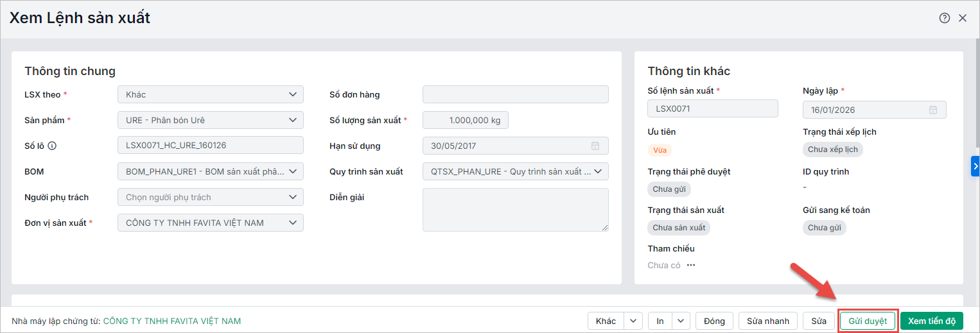Click the info icon next to Số lô
This screenshot has height=333, width=980.
52,146
